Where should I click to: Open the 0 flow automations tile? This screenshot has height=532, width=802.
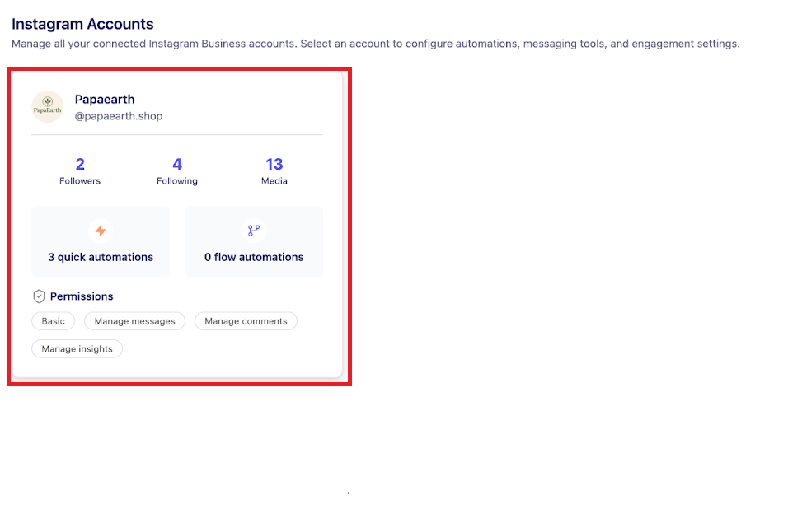coord(254,241)
